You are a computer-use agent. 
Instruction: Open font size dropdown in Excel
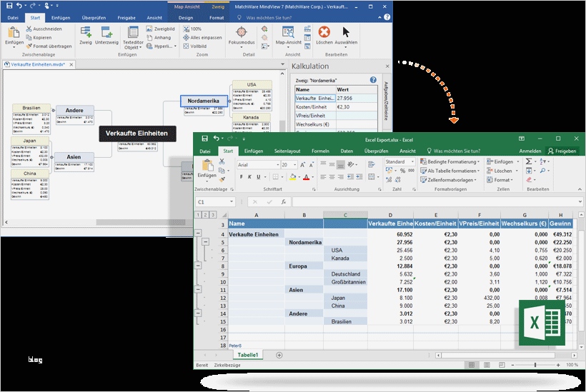[x=295, y=165]
